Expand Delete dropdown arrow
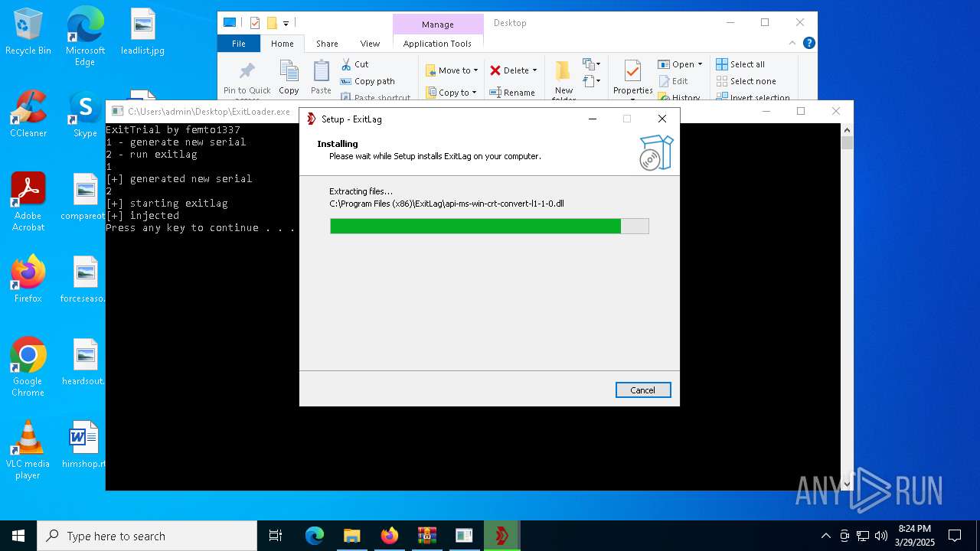980x551 pixels. click(x=534, y=70)
